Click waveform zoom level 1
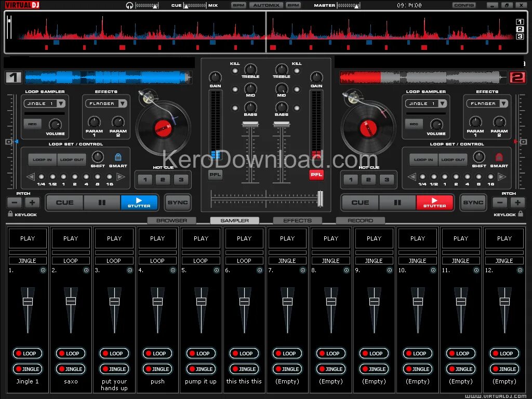The width and height of the screenshot is (532, 399). pos(520,22)
